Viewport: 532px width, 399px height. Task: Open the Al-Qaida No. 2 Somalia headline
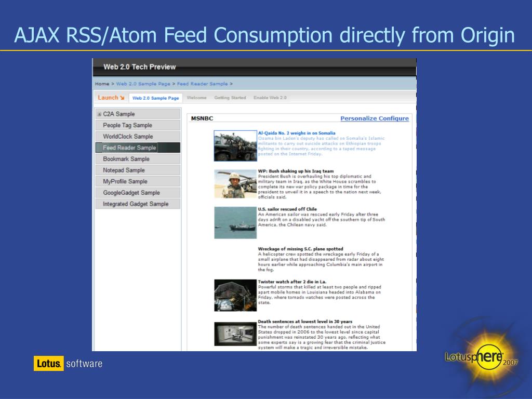pos(297,133)
